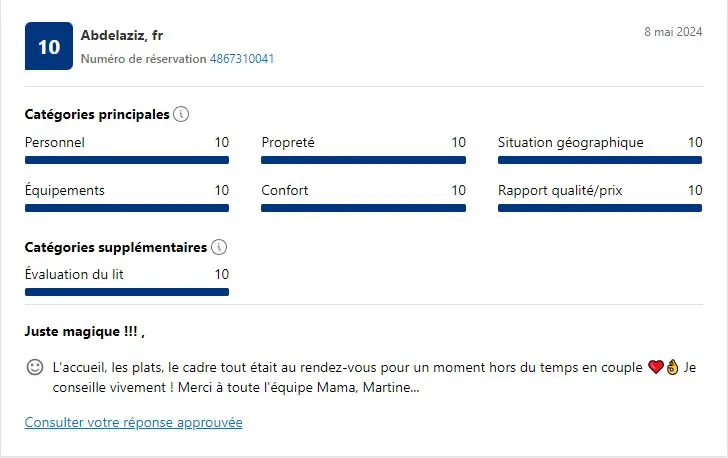The image size is (728, 458).
Task: Click the OK hand emoji in the review
Action: [672, 367]
